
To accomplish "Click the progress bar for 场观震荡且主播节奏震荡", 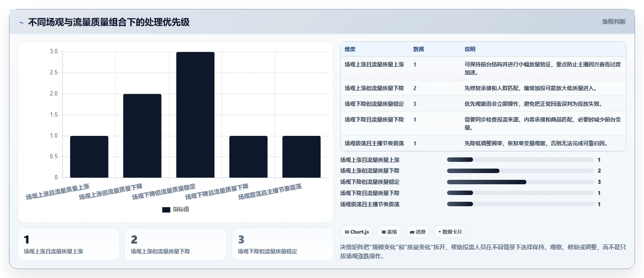I will pos(521,204).
